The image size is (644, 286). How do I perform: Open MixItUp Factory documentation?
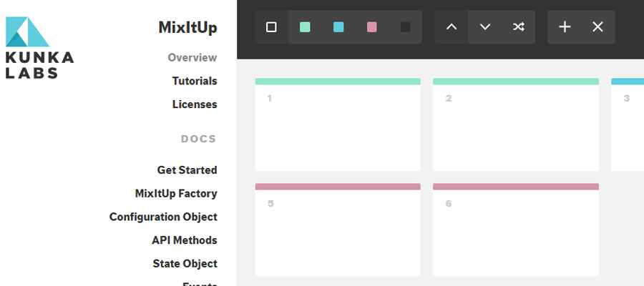[176, 193]
